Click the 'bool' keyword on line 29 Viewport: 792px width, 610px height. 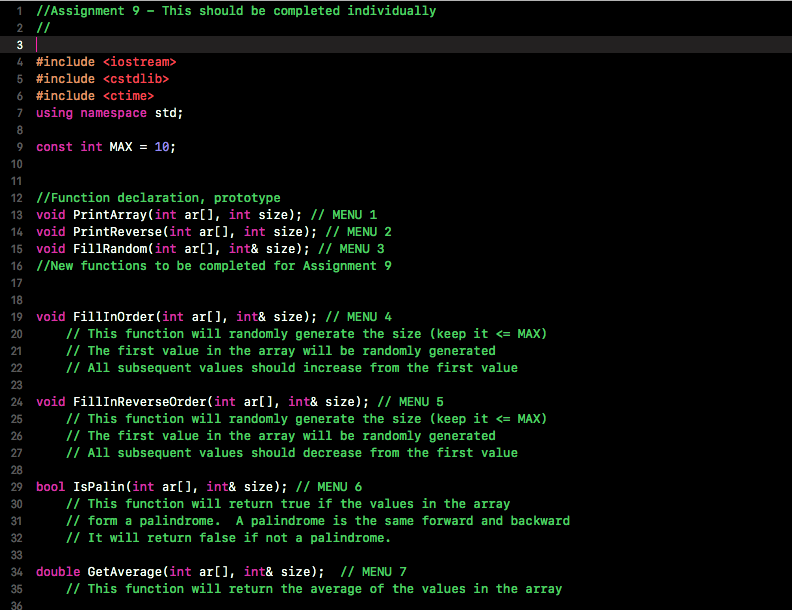coord(51,487)
